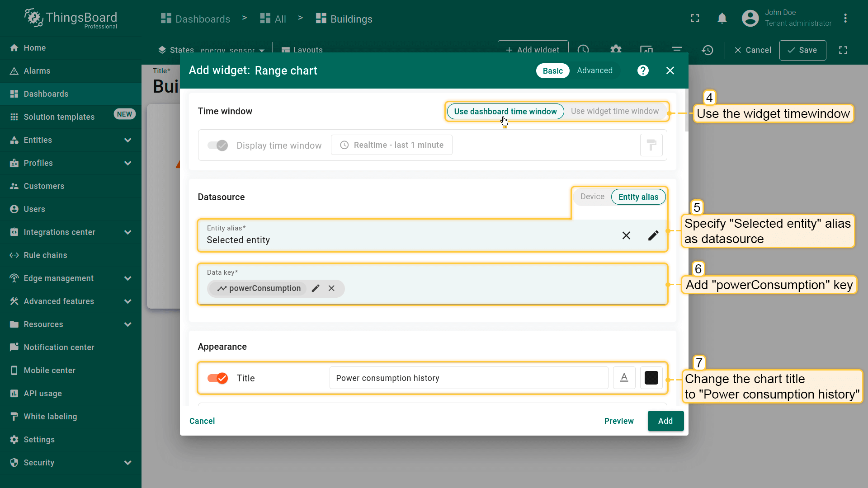Open the Realtime - last 1 minute selector
Image resolution: width=868 pixels, height=488 pixels.
(x=392, y=145)
